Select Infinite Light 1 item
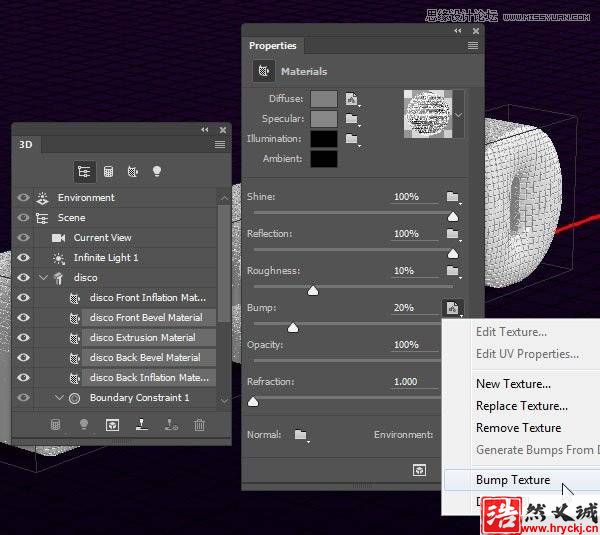Viewport: 600px width, 535px height. click(x=106, y=258)
